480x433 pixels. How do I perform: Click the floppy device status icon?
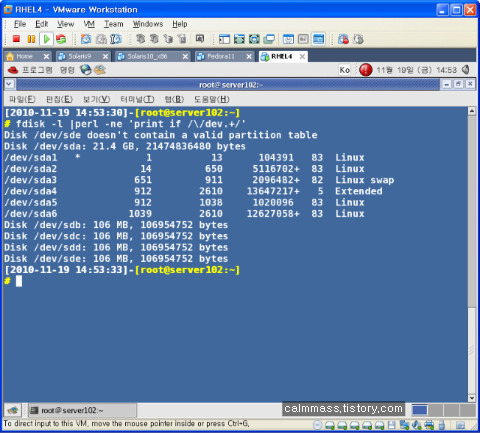[392, 425]
